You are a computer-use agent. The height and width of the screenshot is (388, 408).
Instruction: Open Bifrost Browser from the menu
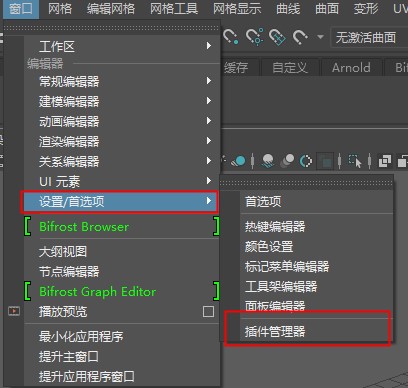tap(122, 227)
